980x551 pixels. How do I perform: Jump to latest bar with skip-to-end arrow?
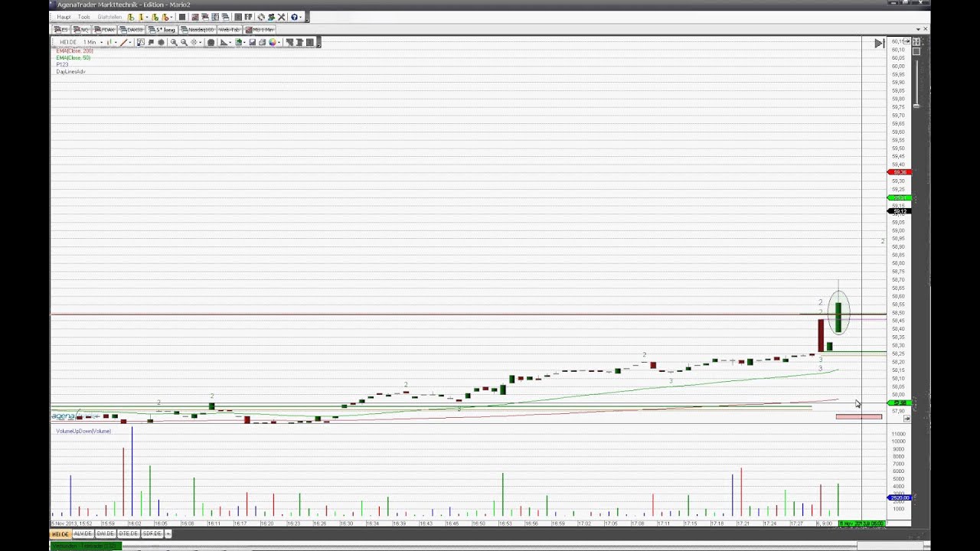[x=879, y=44]
